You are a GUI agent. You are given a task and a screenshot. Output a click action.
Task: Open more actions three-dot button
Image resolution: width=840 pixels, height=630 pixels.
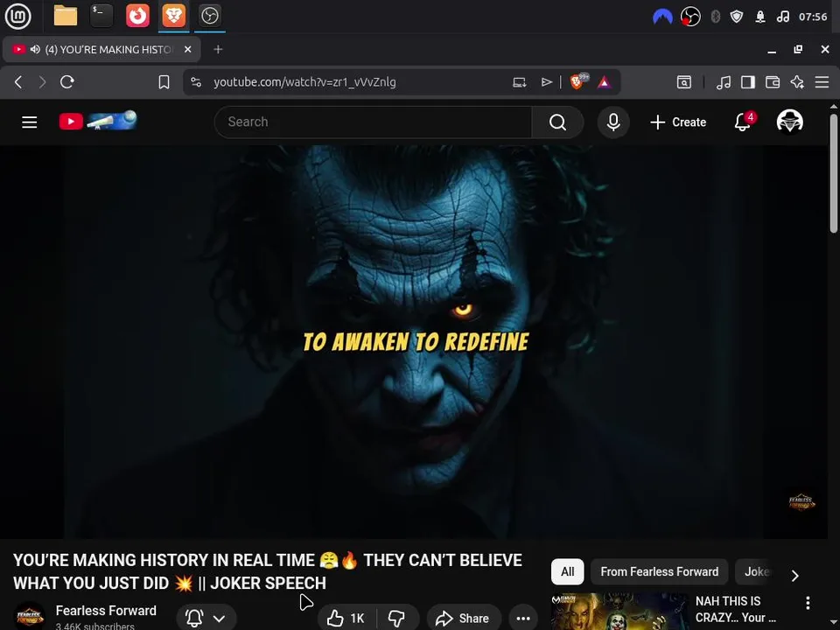523,619
